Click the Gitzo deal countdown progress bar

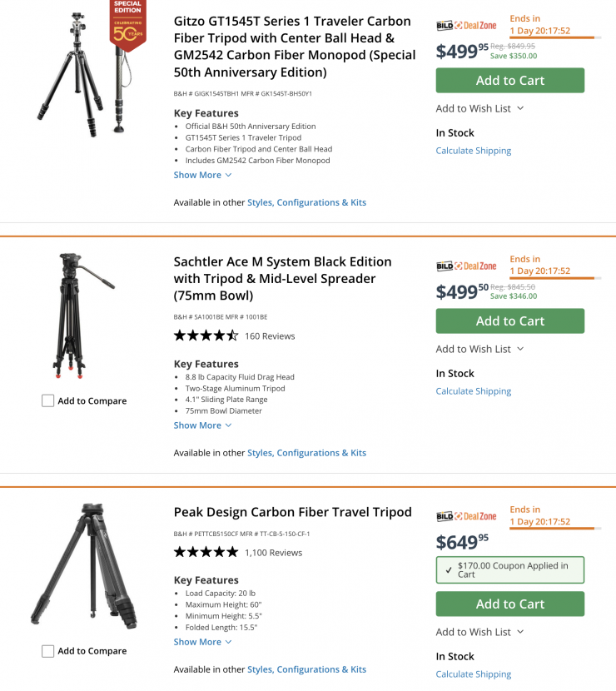point(551,37)
